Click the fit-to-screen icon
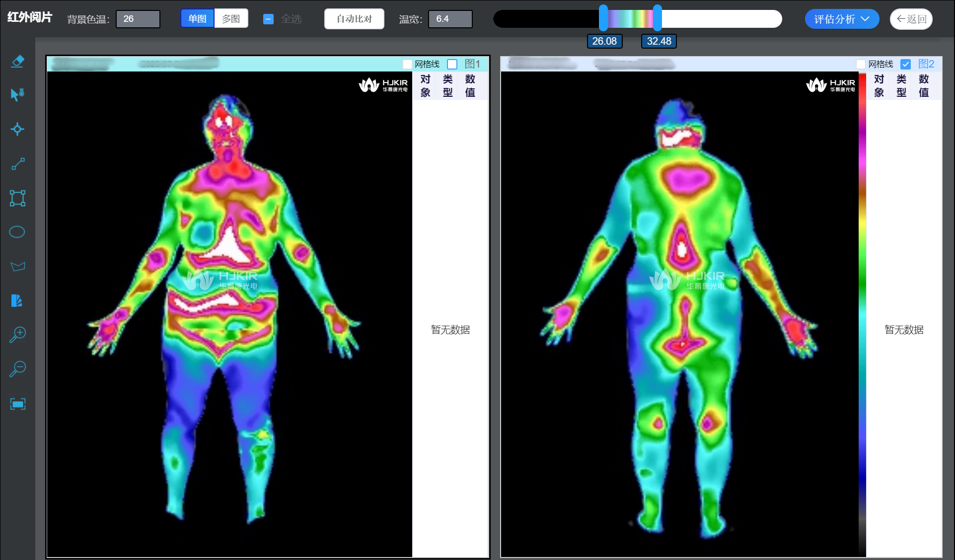This screenshot has width=955, height=560. pyautogui.click(x=17, y=404)
